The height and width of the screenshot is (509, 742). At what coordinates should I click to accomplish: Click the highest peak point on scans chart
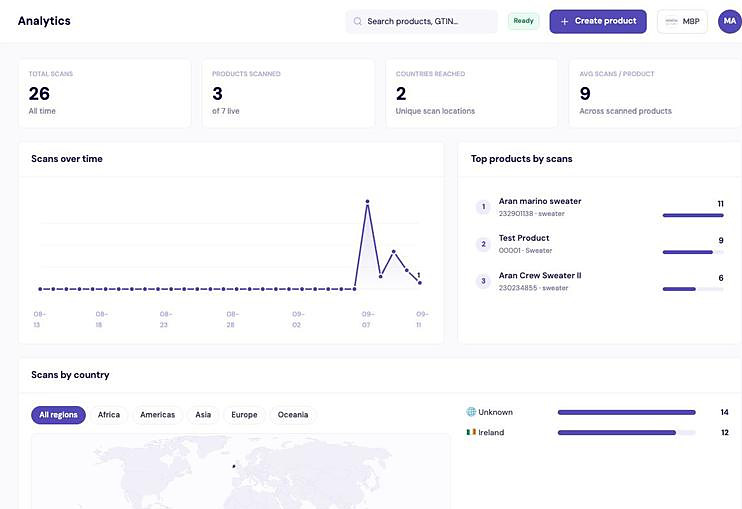pos(367,202)
